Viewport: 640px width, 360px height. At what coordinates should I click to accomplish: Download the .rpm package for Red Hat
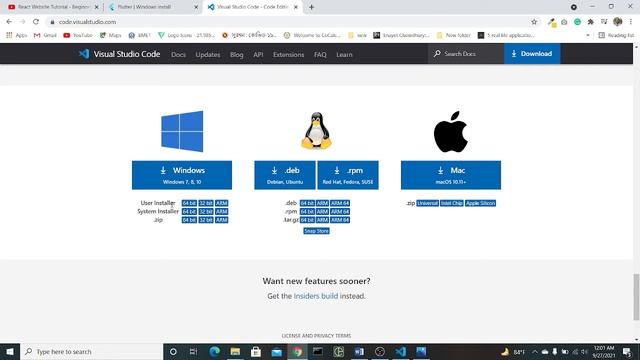(348, 175)
